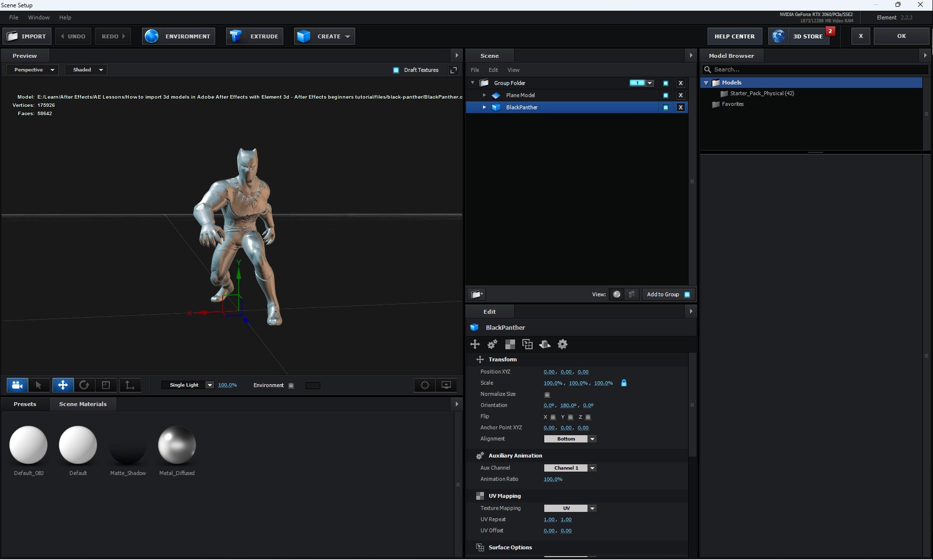Create a new group folder
The width and height of the screenshot is (933, 560).
(477, 294)
